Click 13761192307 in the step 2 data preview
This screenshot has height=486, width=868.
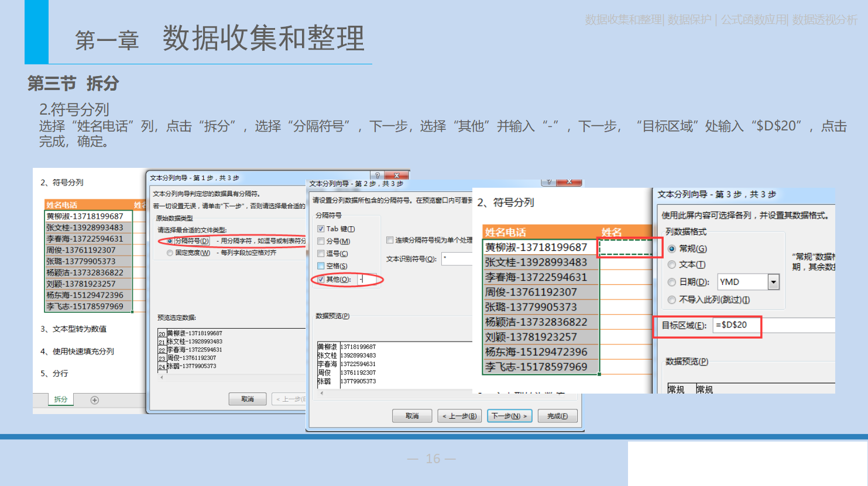click(x=358, y=373)
